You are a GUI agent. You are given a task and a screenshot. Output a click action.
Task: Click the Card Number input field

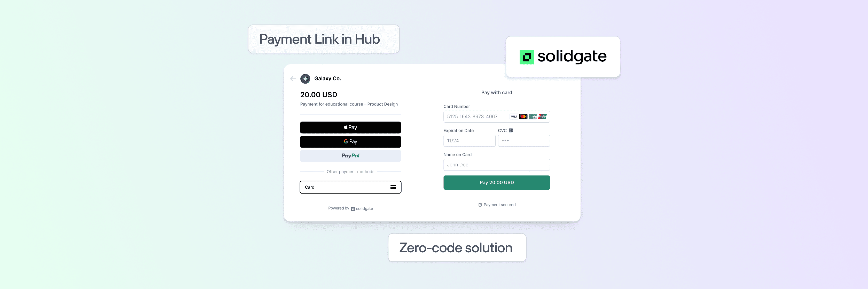coord(496,116)
